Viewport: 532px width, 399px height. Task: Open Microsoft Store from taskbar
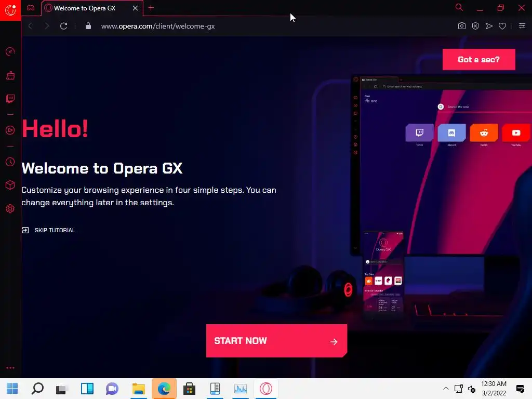(x=189, y=389)
